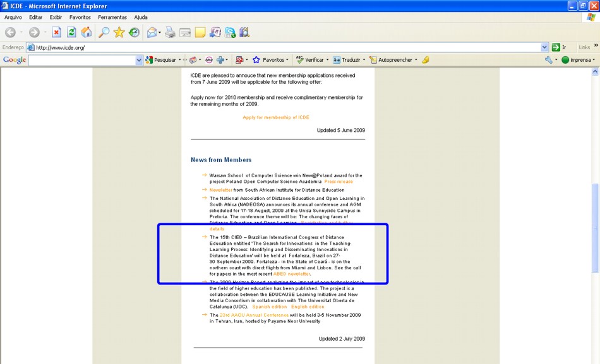Open the Editar menu

(x=35, y=17)
